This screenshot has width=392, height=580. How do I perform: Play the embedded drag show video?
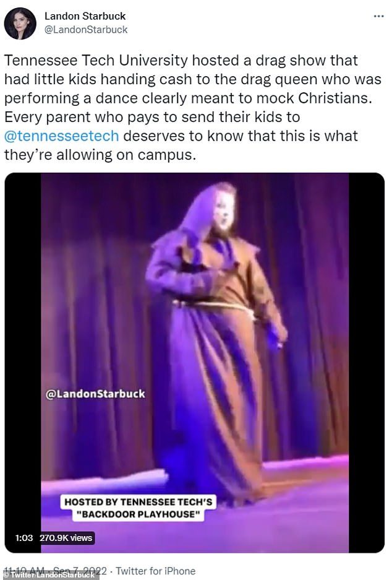194,363
